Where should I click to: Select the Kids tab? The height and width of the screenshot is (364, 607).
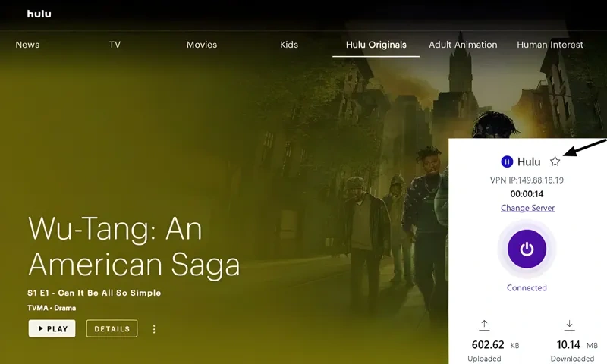tap(289, 45)
